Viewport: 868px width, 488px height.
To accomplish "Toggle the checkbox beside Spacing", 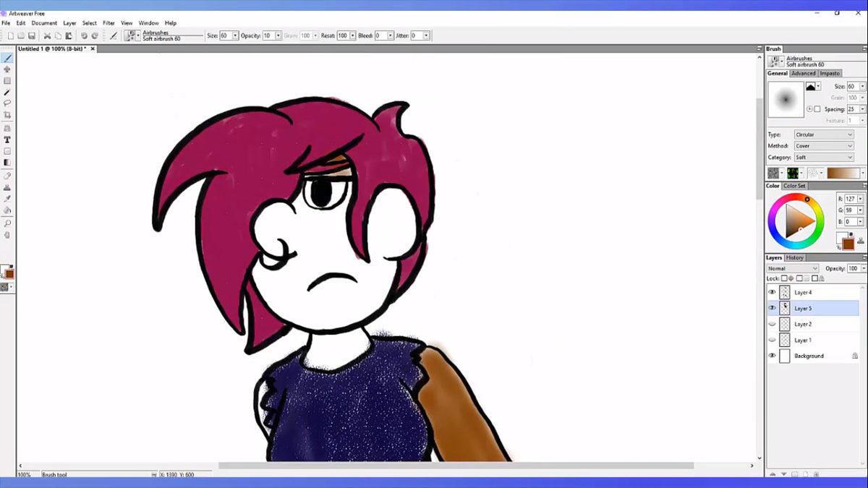I will 817,109.
